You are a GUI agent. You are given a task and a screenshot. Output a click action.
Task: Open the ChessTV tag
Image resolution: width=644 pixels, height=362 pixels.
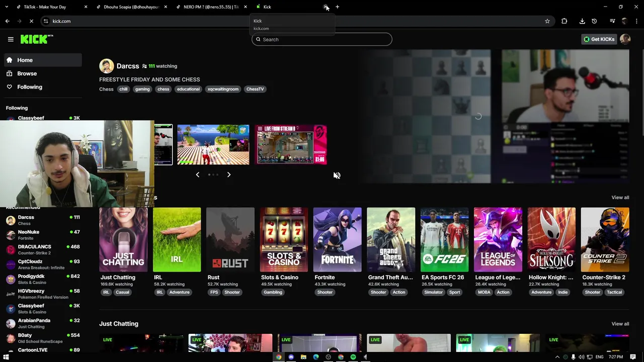pyautogui.click(x=255, y=89)
